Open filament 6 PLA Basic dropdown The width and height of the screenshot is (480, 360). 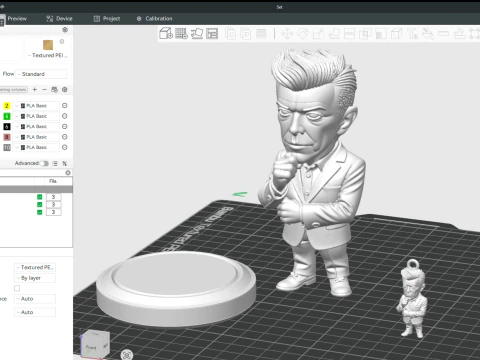36,126
